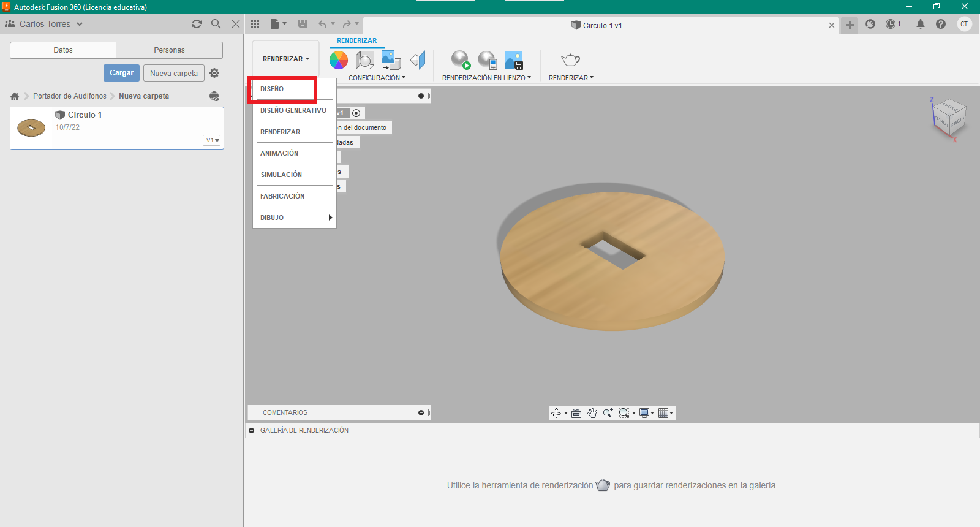
Task: Open the Help question mark menu
Action: [941, 24]
